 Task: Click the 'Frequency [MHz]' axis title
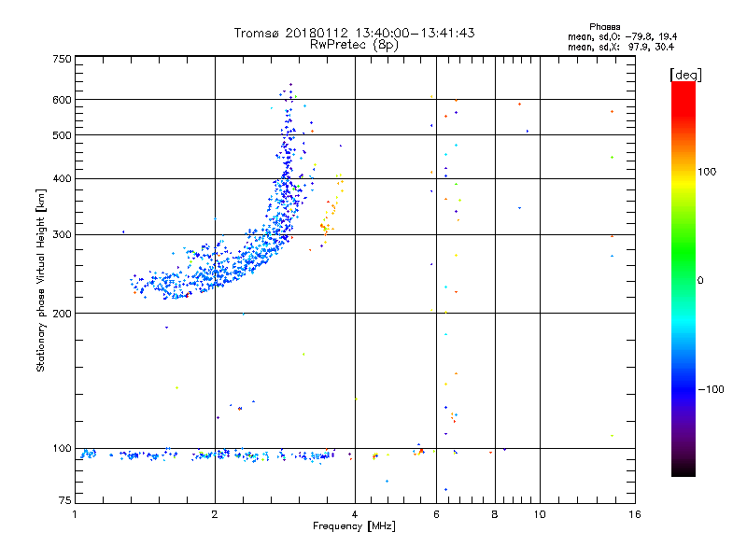pyautogui.click(x=354, y=526)
